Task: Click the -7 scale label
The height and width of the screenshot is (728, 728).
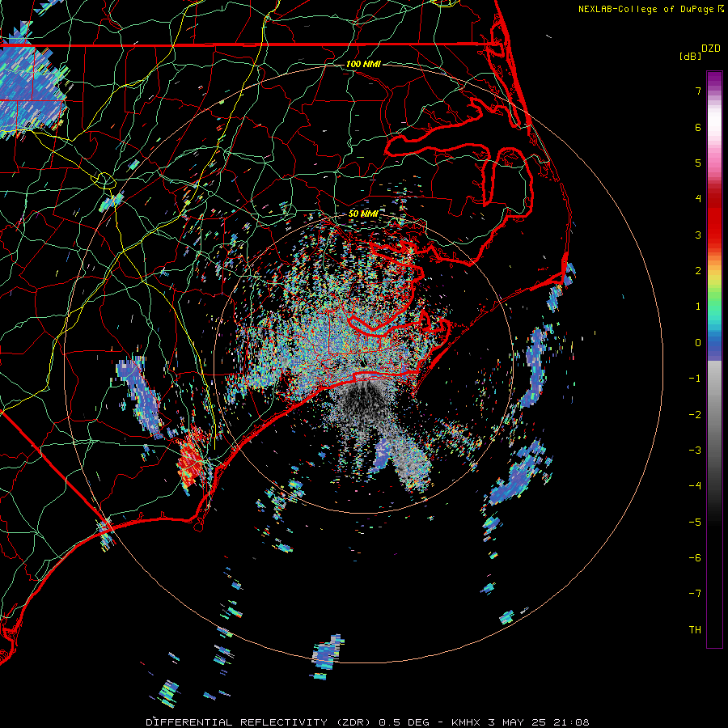Action: click(x=695, y=594)
